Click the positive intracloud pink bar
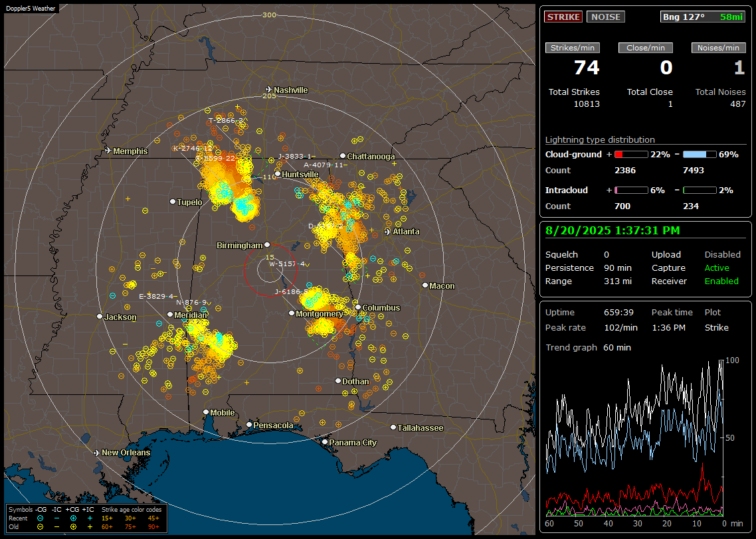 pos(631,191)
